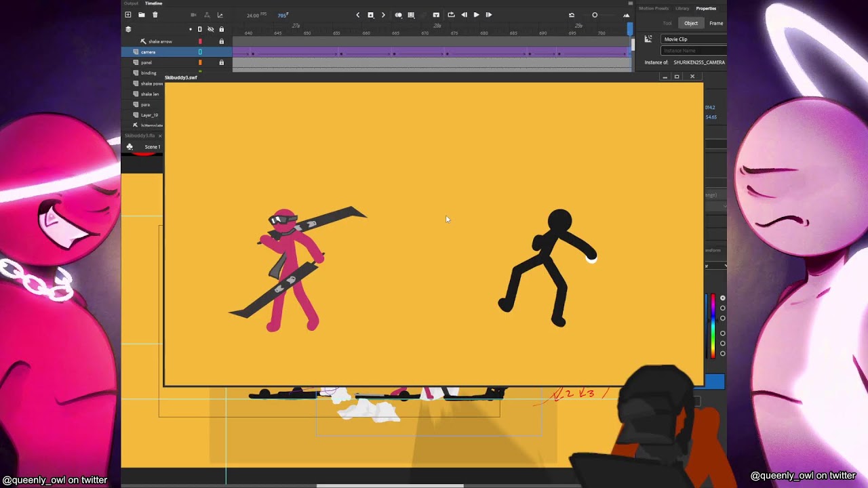This screenshot has width=868, height=488.
Task: Insert a keyframe with the keyframe button
Action: click(370, 15)
